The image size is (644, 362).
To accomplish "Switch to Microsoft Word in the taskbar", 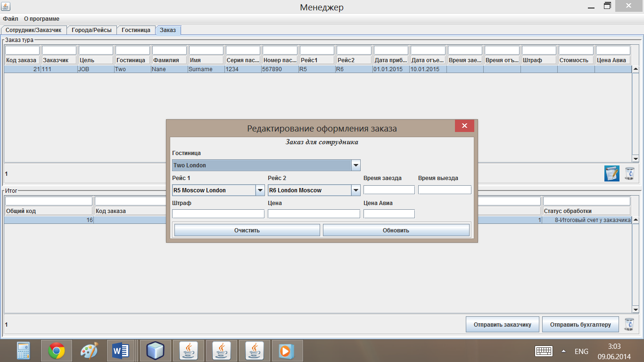I will [121, 351].
